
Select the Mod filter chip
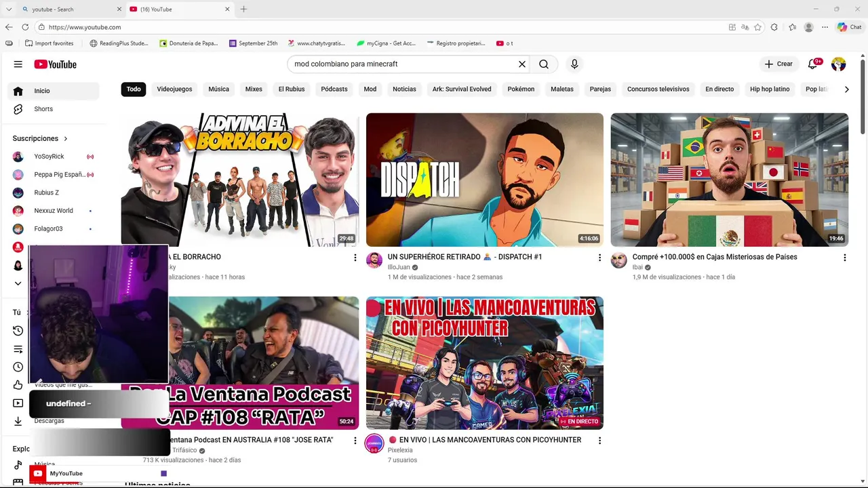(370, 89)
